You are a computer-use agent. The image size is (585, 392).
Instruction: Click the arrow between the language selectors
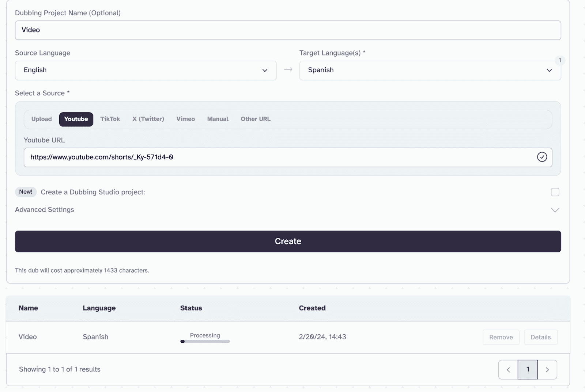click(x=288, y=69)
